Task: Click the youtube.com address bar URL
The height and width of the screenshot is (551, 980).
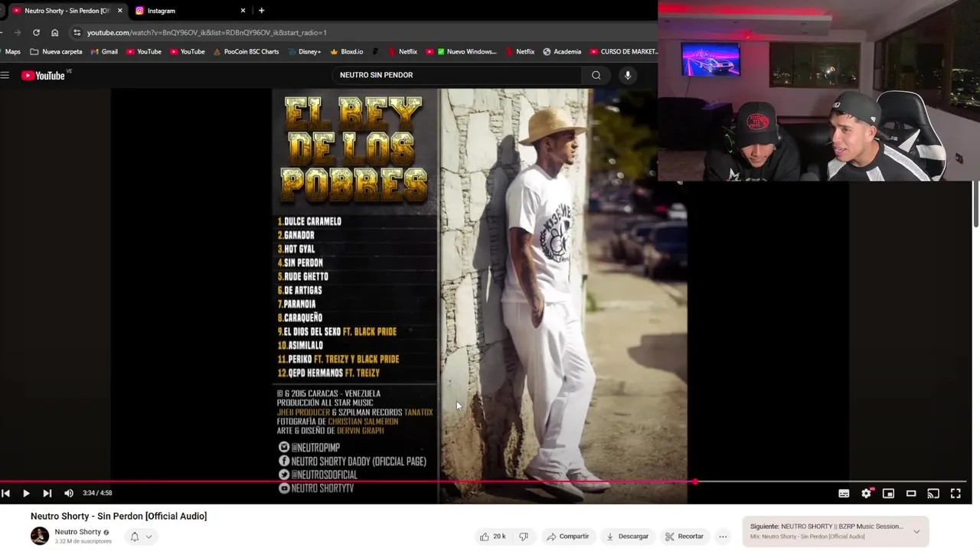Action: 207,32
